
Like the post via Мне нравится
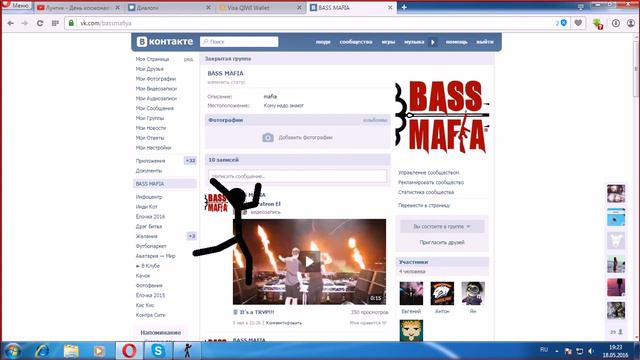click(x=368, y=323)
